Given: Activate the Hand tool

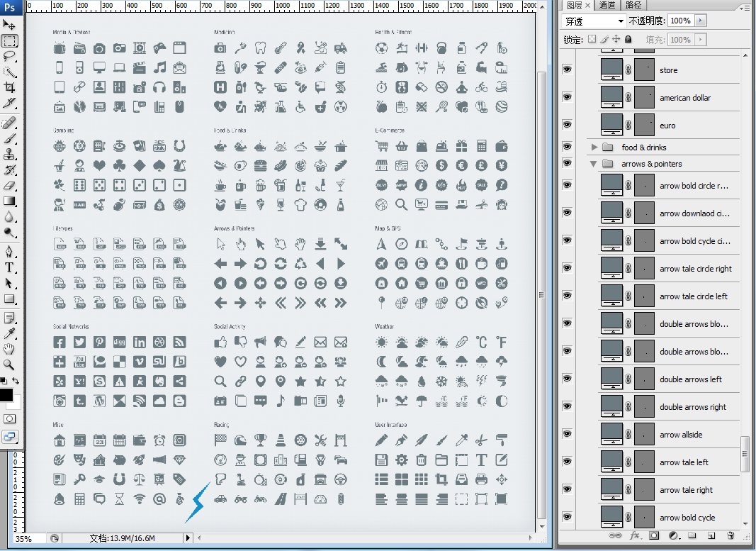Looking at the screenshot, I should [10, 348].
